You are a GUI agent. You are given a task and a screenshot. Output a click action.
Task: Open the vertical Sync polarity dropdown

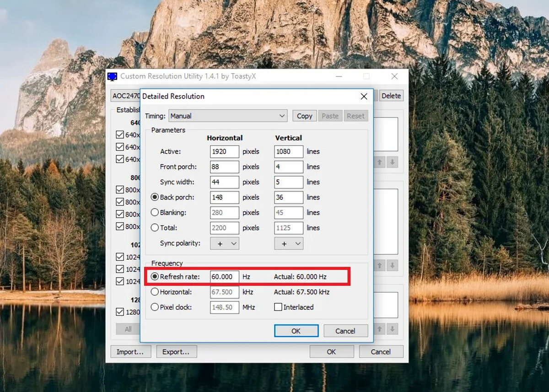(289, 244)
